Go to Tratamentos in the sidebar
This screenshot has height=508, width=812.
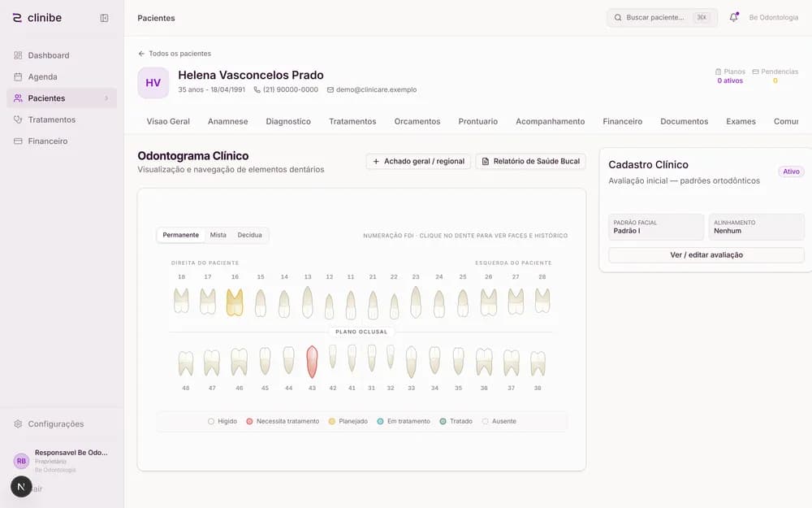point(62,119)
